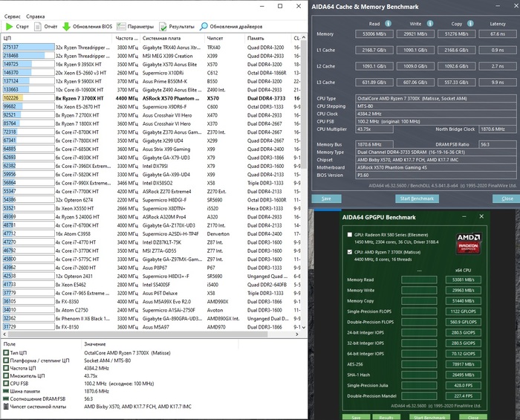The image size is (520, 420).
Task: Open the Отчёт report toolbar icon
Action: click(x=38, y=27)
